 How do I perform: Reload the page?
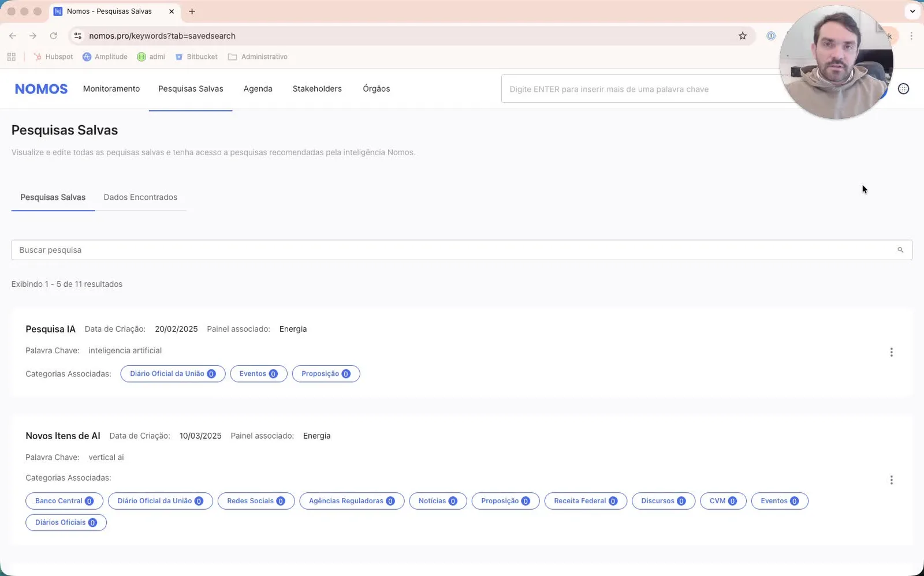pyautogui.click(x=53, y=36)
